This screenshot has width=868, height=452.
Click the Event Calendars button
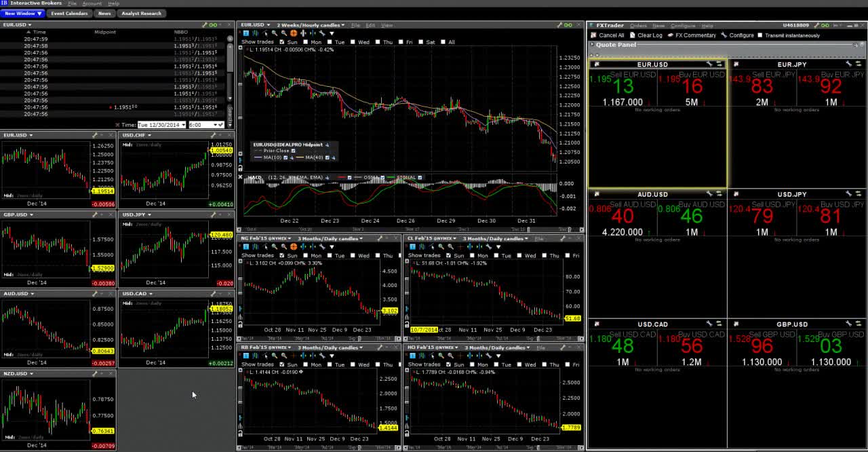tap(70, 13)
